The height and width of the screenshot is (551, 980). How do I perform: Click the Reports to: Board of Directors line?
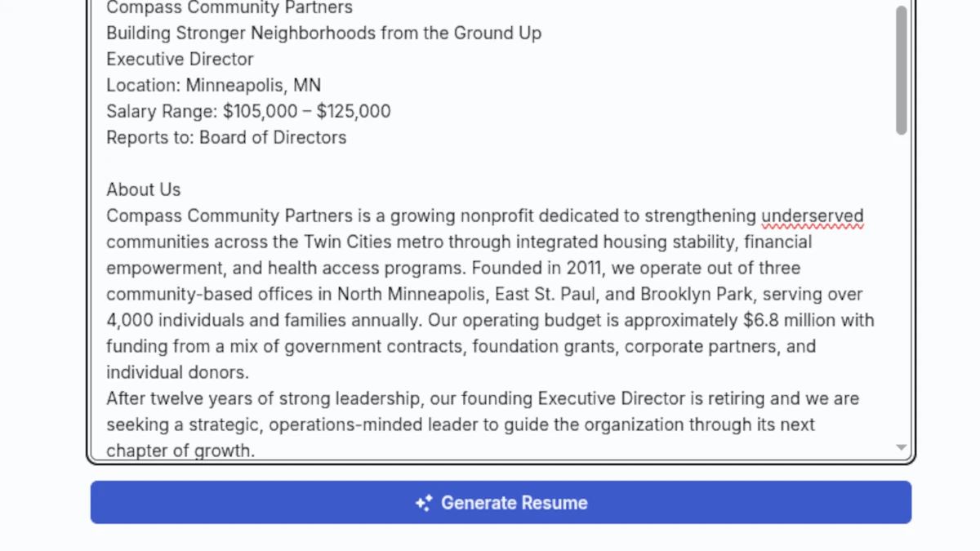point(225,137)
